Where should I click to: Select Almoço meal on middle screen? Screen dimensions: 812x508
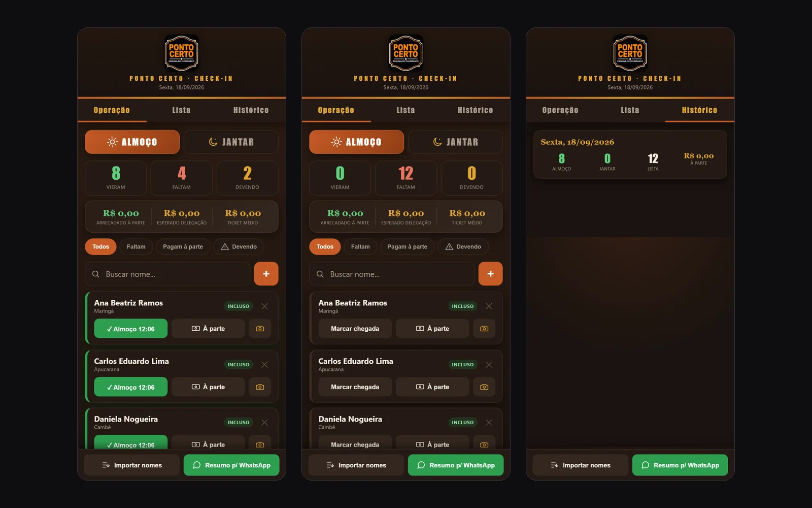coord(356,142)
